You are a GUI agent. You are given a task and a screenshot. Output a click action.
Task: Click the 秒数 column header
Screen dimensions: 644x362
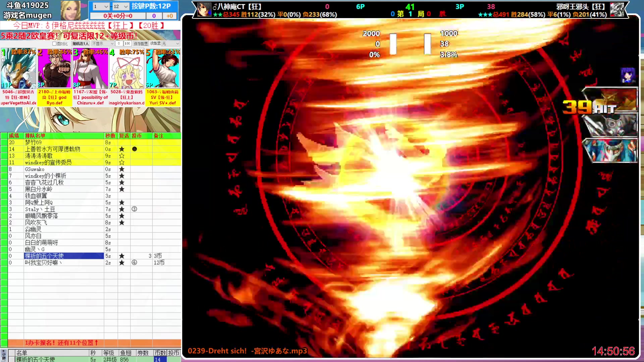pyautogui.click(x=110, y=136)
